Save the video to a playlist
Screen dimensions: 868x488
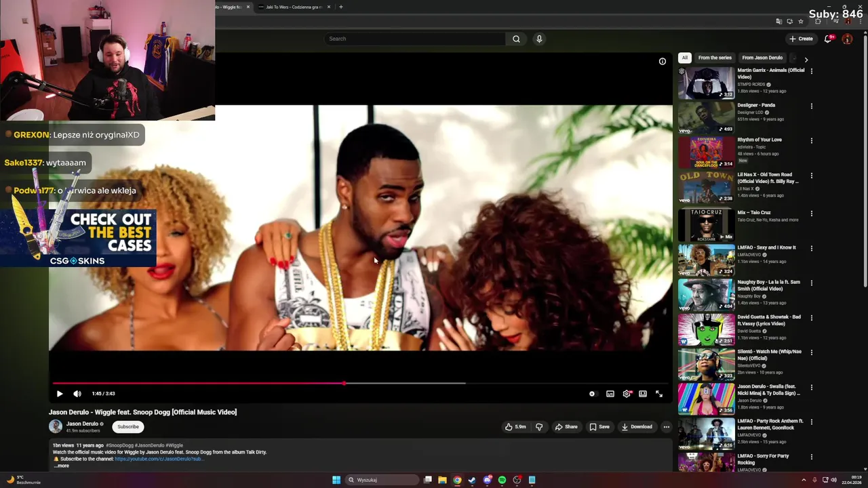coord(599,427)
